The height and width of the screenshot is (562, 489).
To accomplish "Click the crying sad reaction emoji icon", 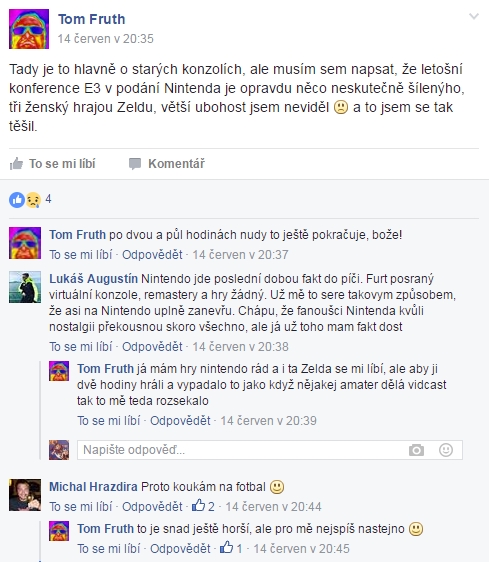I will (33, 200).
